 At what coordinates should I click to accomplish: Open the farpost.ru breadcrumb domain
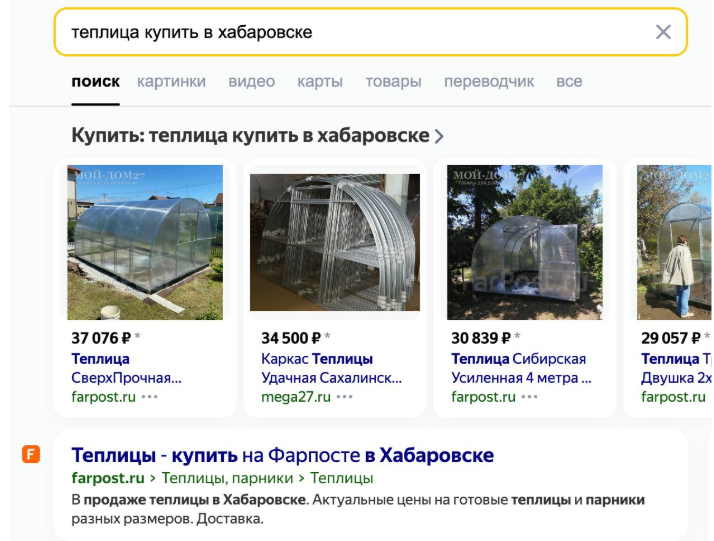107,478
